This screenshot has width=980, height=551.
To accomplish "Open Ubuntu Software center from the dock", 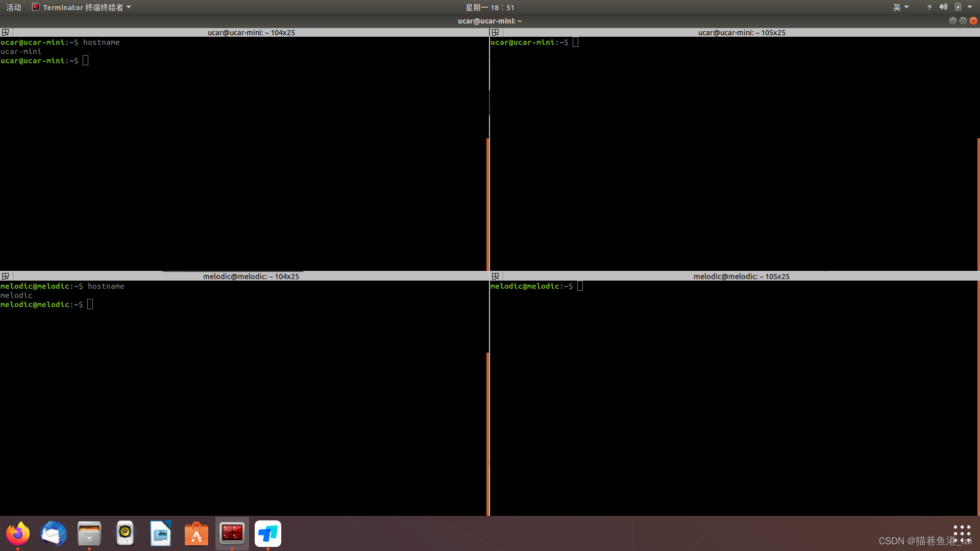I will (197, 534).
